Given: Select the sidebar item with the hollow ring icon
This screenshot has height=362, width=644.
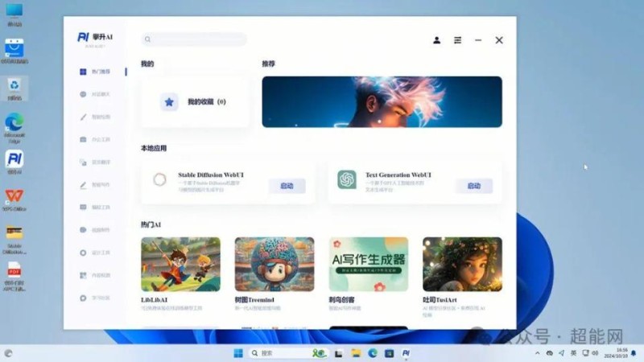Looking at the screenshot, I should tap(95, 253).
